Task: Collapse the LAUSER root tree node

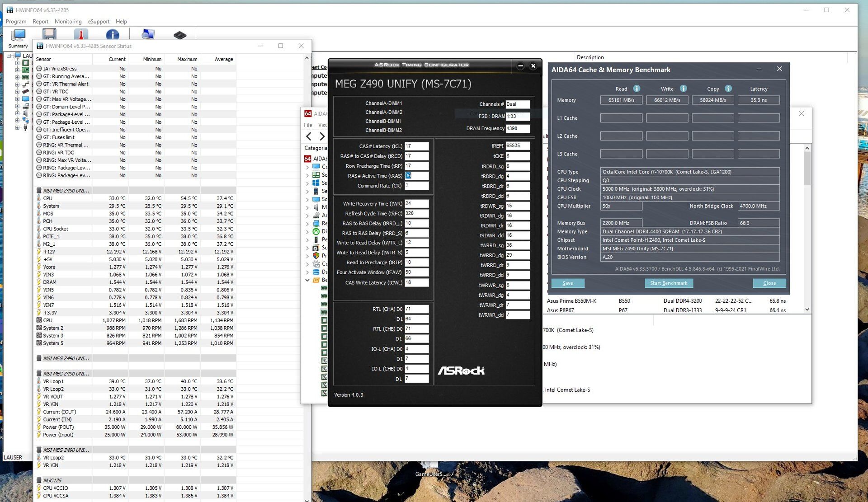Action: [9, 56]
